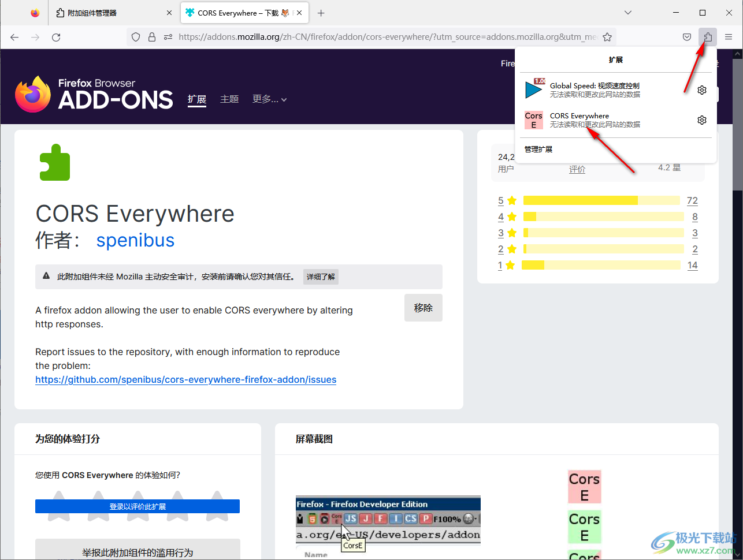Image resolution: width=743 pixels, height=560 pixels.
Task: Open a new tab with the plus button
Action: 321,13
